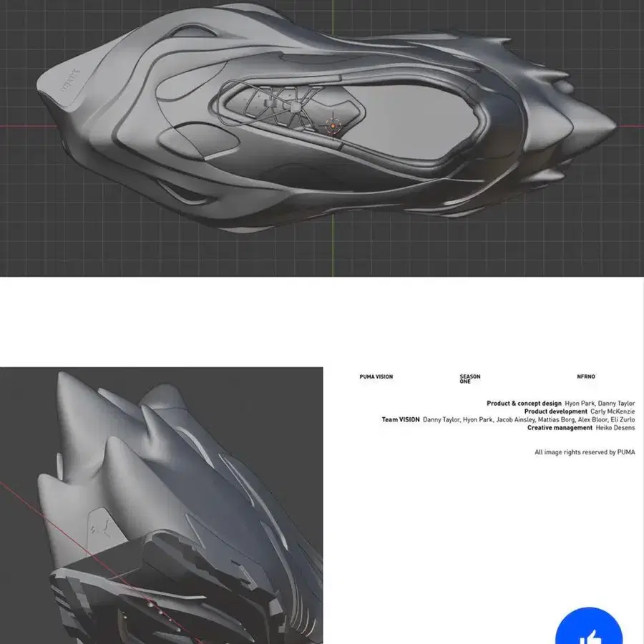Click the Creative management label

click(x=560, y=428)
